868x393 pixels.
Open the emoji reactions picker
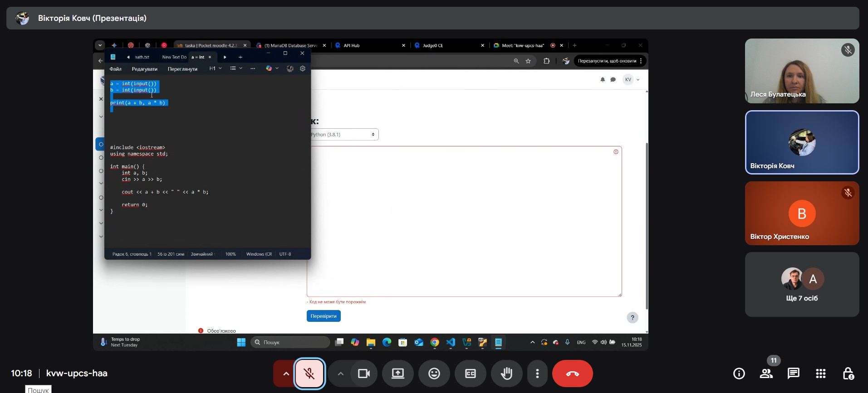tap(434, 374)
